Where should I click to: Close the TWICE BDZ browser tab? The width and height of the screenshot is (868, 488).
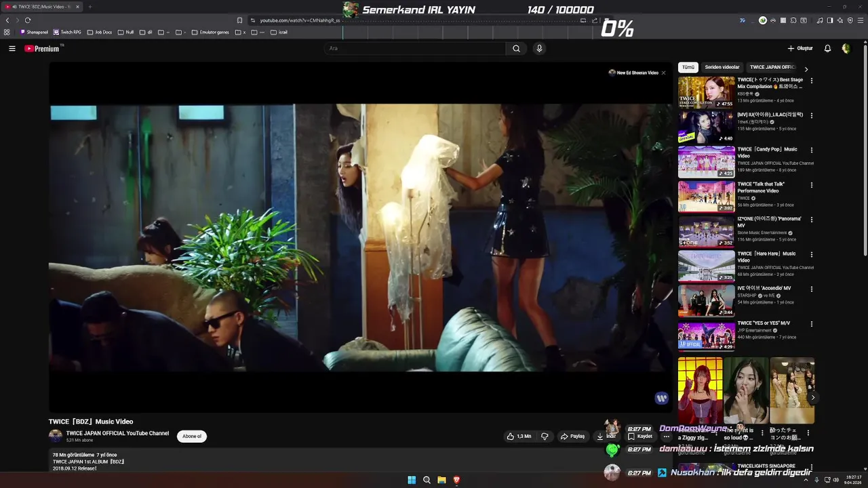coord(77,7)
